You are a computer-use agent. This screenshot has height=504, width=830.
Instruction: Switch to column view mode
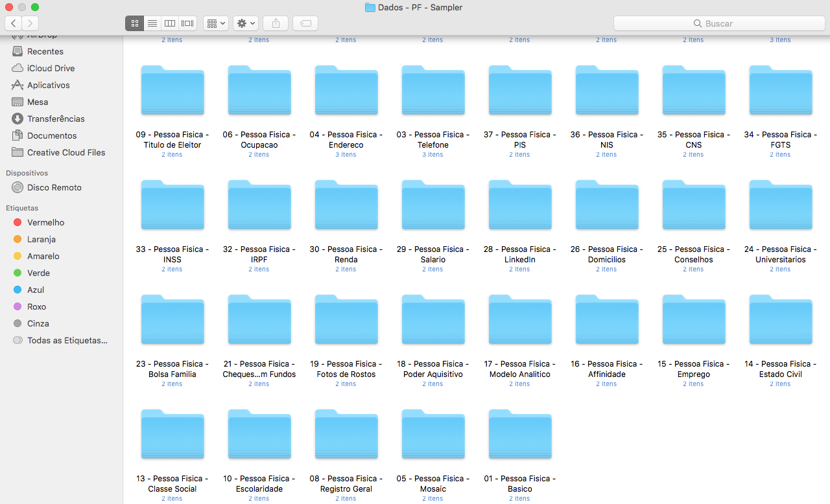[170, 23]
